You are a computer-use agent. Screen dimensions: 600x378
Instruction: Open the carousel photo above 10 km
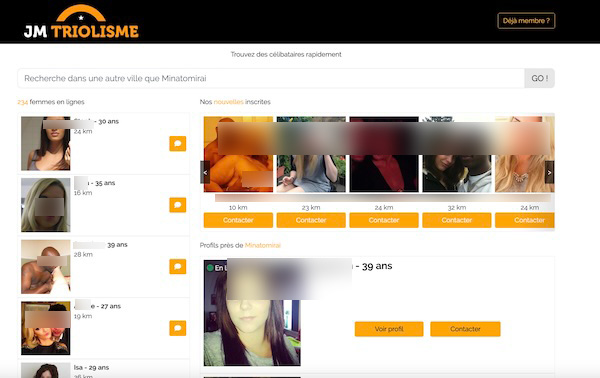pyautogui.click(x=238, y=154)
